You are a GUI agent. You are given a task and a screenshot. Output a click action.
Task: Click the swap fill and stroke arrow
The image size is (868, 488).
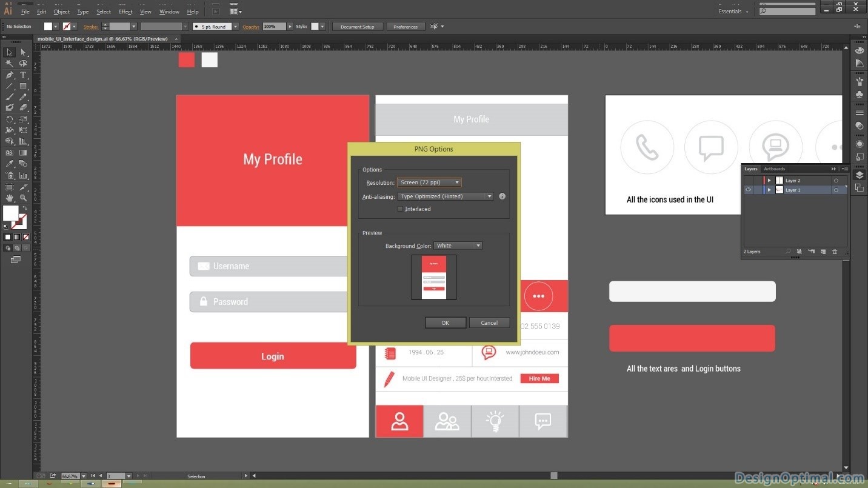click(x=25, y=209)
